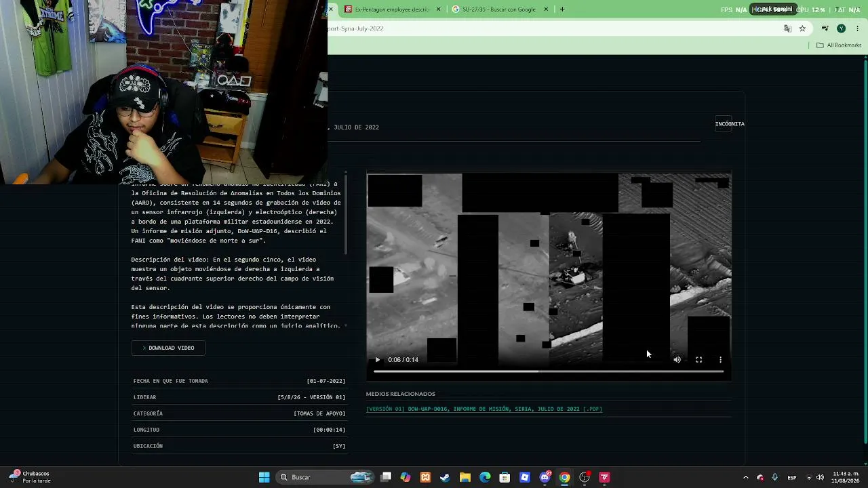The image size is (868, 488).
Task: Close the SU-27/35 Google tab
Action: [546, 9]
